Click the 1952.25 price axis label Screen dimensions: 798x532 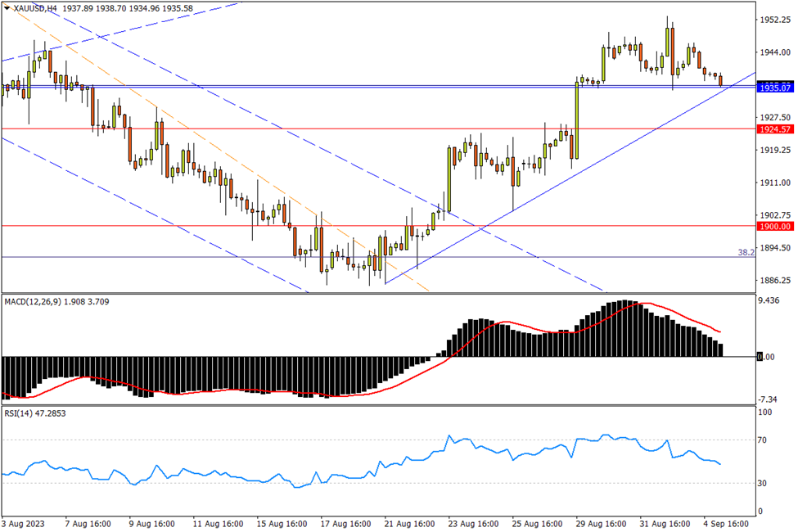tap(774, 20)
